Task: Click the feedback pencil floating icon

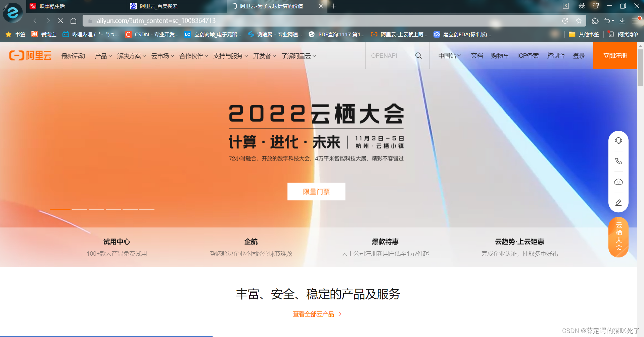Action: 618,202
